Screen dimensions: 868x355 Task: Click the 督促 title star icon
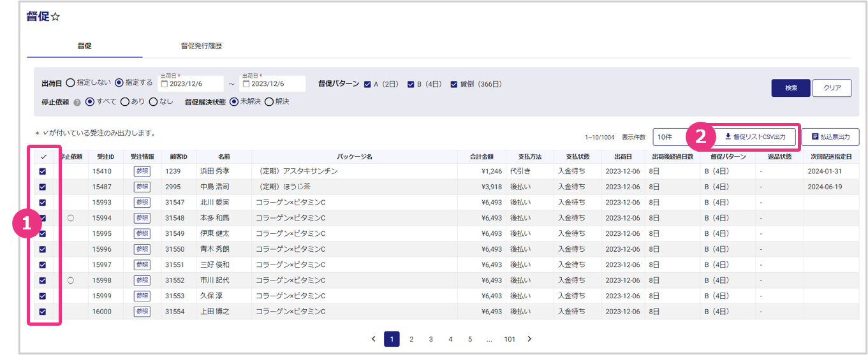point(55,17)
